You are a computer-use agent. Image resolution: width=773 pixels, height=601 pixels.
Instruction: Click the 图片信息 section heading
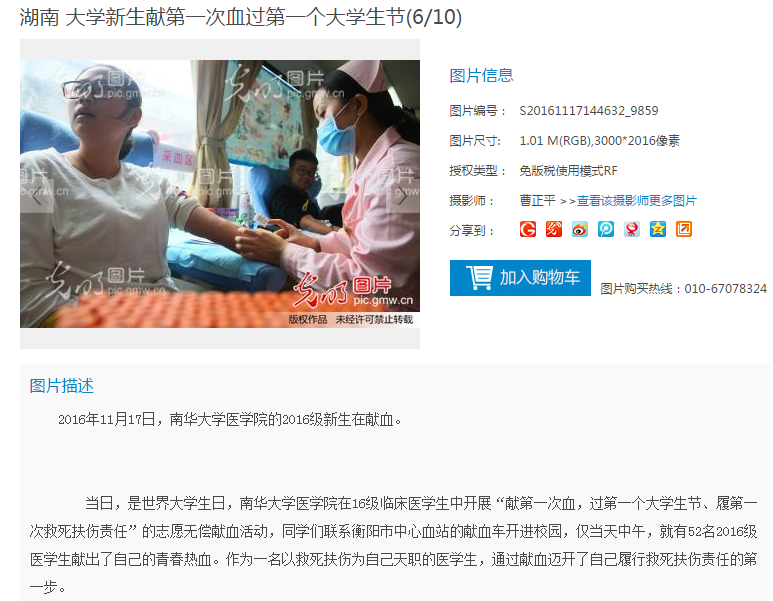(481, 75)
